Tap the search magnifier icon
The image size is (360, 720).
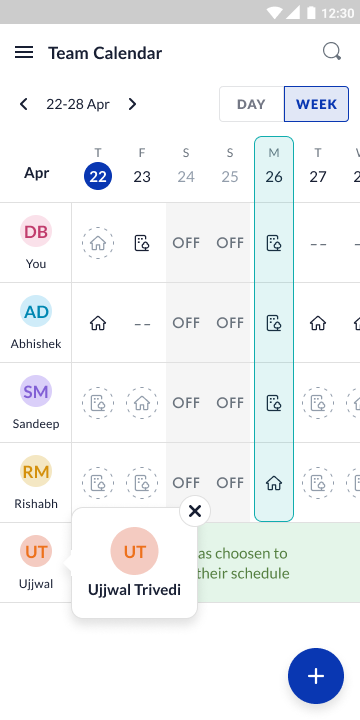332,52
